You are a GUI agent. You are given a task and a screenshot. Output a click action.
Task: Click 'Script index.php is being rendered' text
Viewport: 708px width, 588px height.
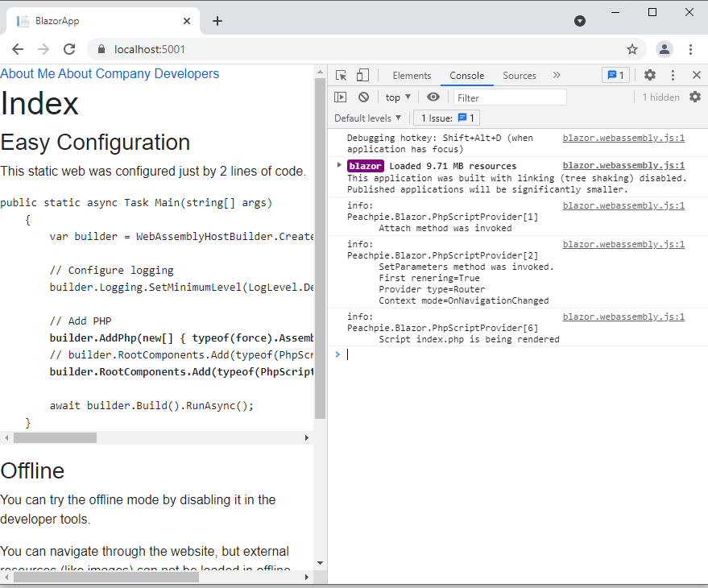coord(469,339)
